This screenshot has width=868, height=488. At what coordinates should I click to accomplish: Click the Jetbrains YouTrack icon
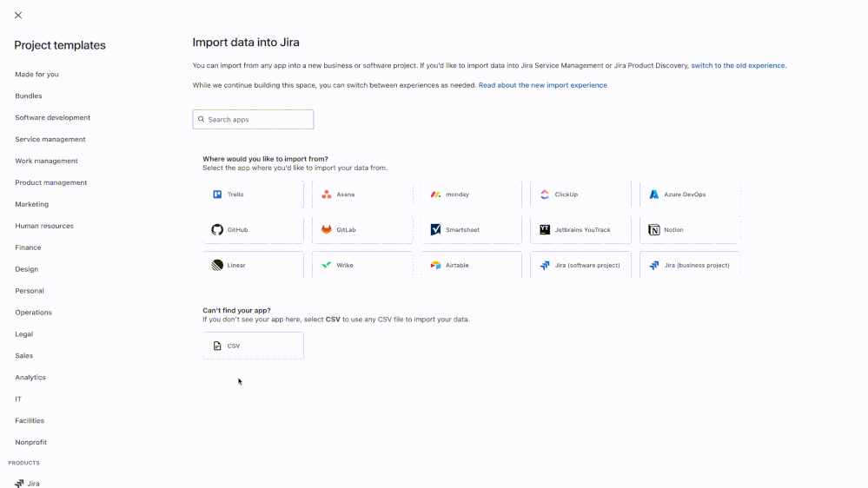[545, 229]
